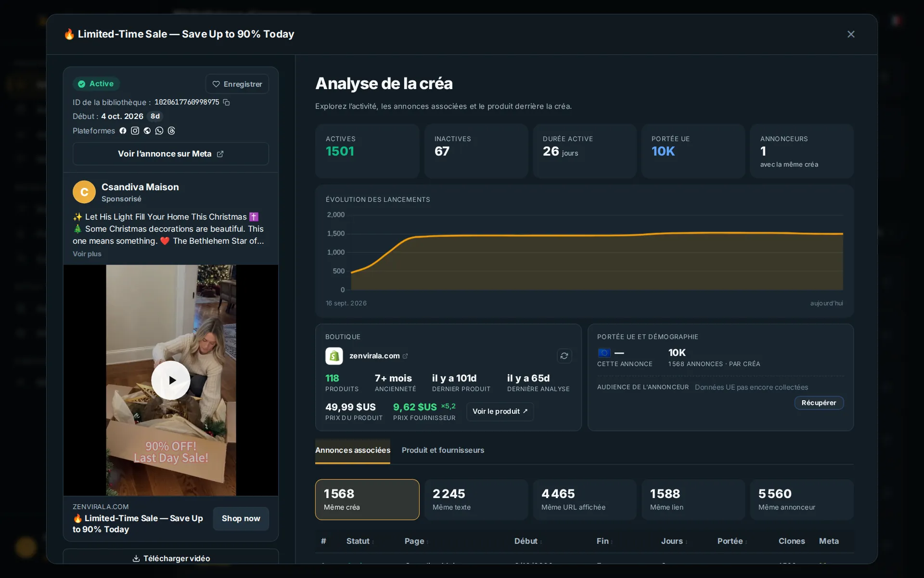This screenshot has width=924, height=578.
Task: Click the Active status badge
Action: 96,84
